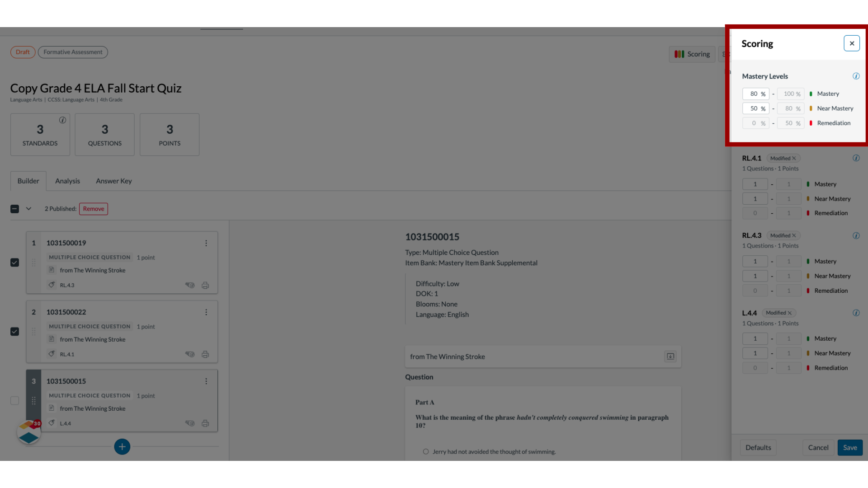Click the three-dot menu for question 1031500019
Image resolution: width=868 pixels, height=488 pixels.
[x=206, y=243]
